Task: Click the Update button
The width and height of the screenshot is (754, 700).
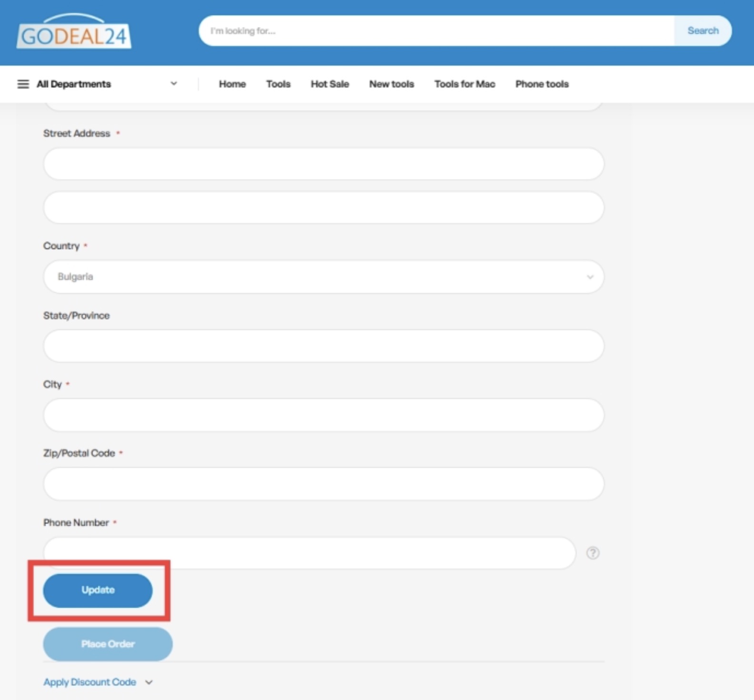Action: point(98,590)
